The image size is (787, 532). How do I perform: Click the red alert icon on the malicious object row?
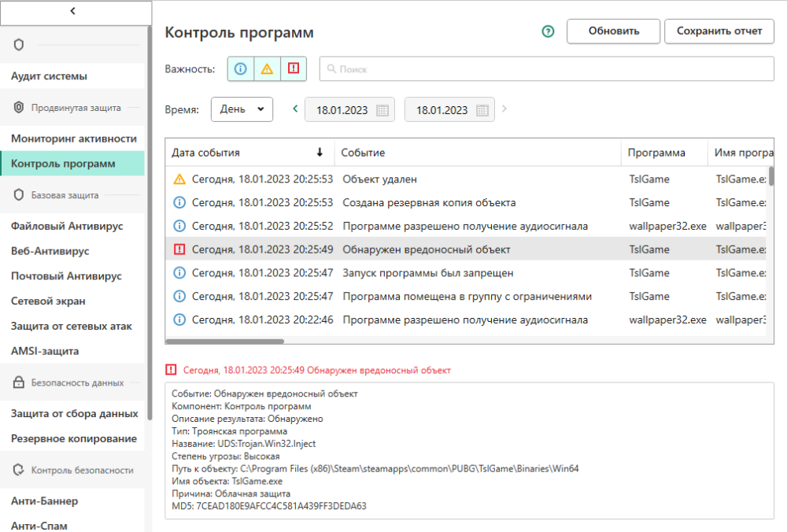(179, 249)
